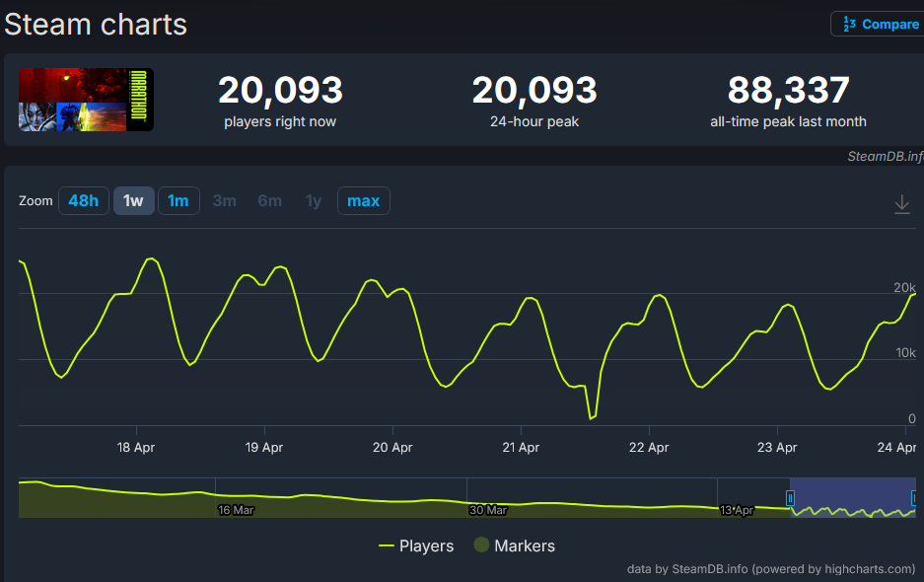Click the 19 Apr axis label
Viewport: 924px width, 582px height.
[264, 448]
